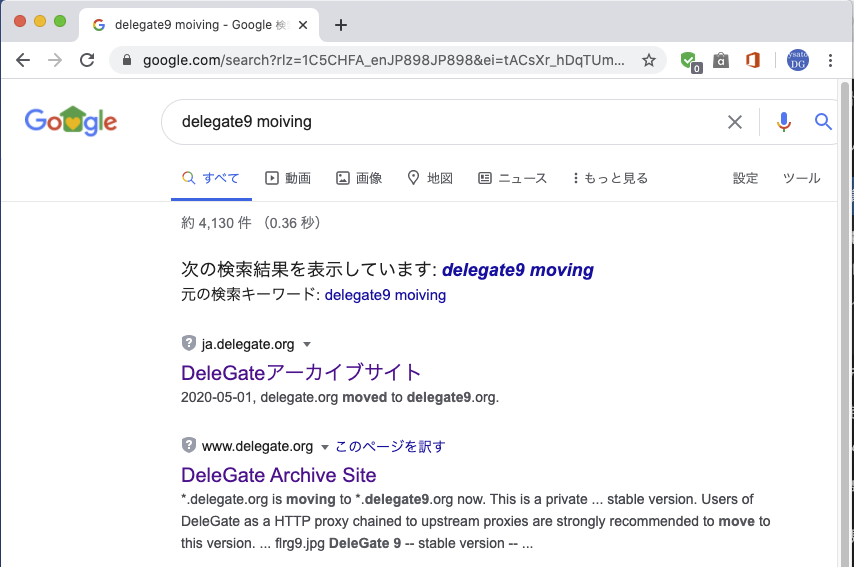Clear search box with X icon
This screenshot has width=854, height=567.
(735, 122)
